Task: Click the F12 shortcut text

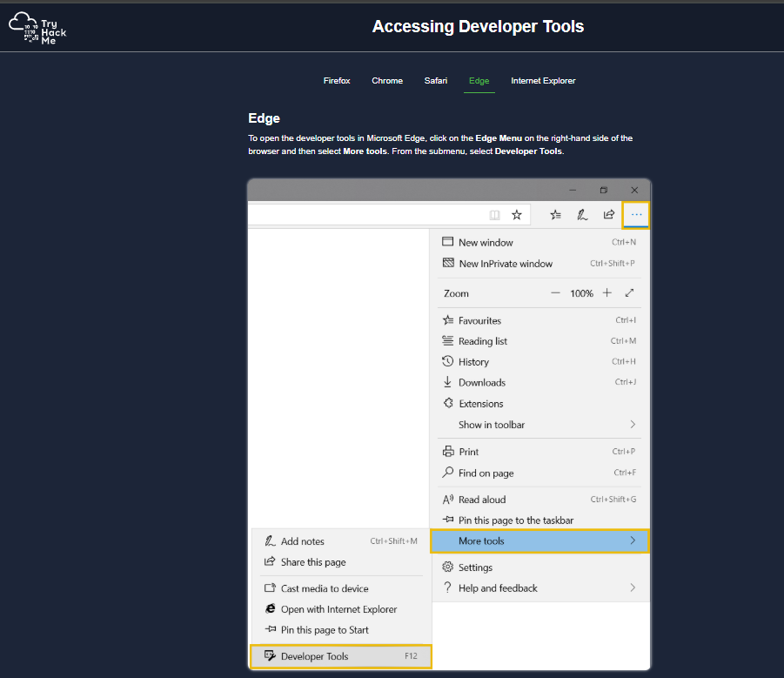Action: pyautogui.click(x=411, y=656)
